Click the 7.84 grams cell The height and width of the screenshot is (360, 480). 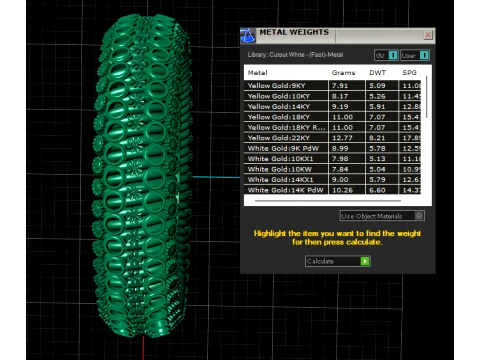click(x=347, y=169)
